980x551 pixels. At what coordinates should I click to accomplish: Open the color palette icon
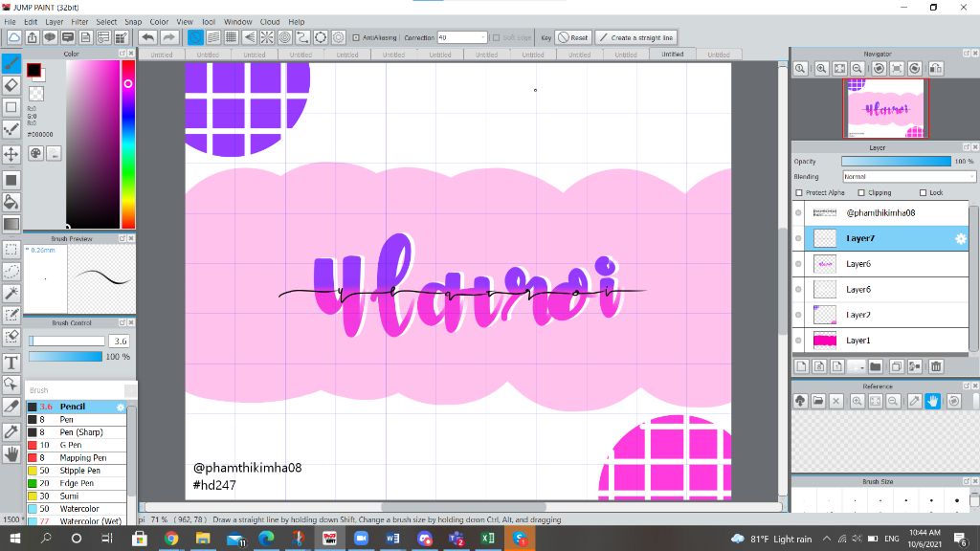pyautogui.click(x=35, y=153)
